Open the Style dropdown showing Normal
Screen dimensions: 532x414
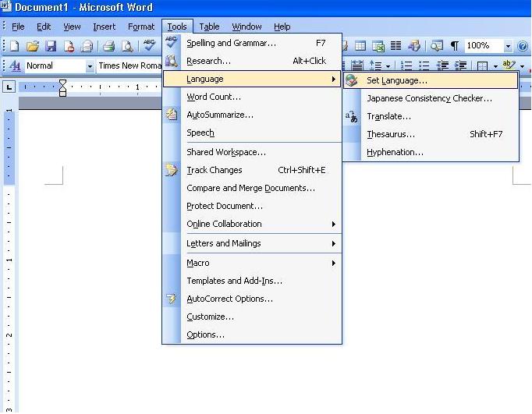point(90,66)
